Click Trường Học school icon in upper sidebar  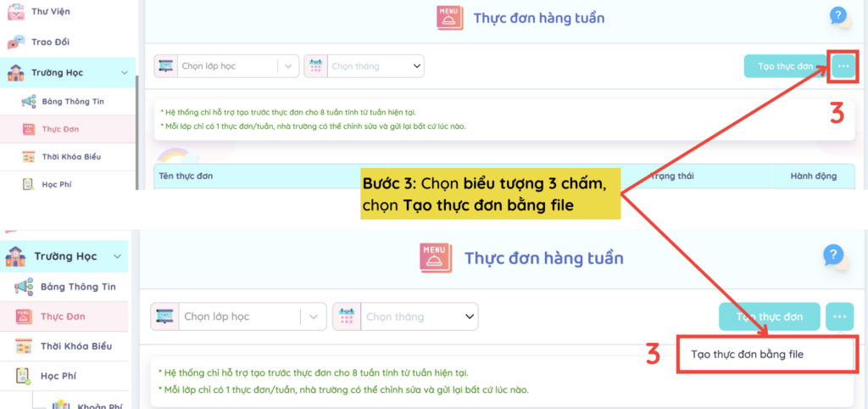point(15,73)
